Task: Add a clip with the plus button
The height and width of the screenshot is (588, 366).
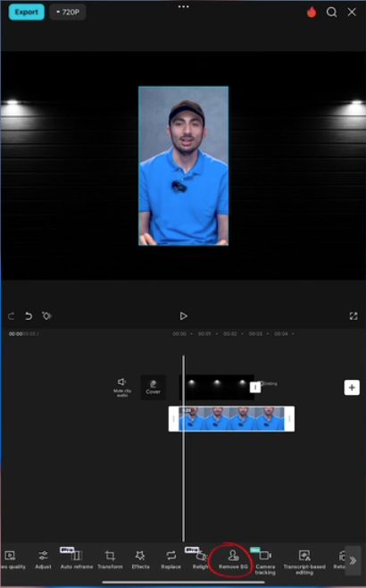Action: pos(352,387)
